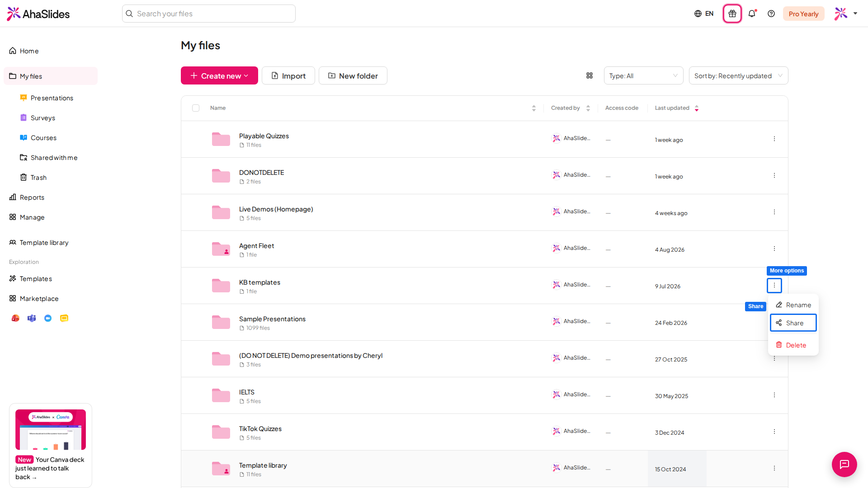Expand the Type: All filter dropdown
Screen dimensions: 868x488
point(643,75)
